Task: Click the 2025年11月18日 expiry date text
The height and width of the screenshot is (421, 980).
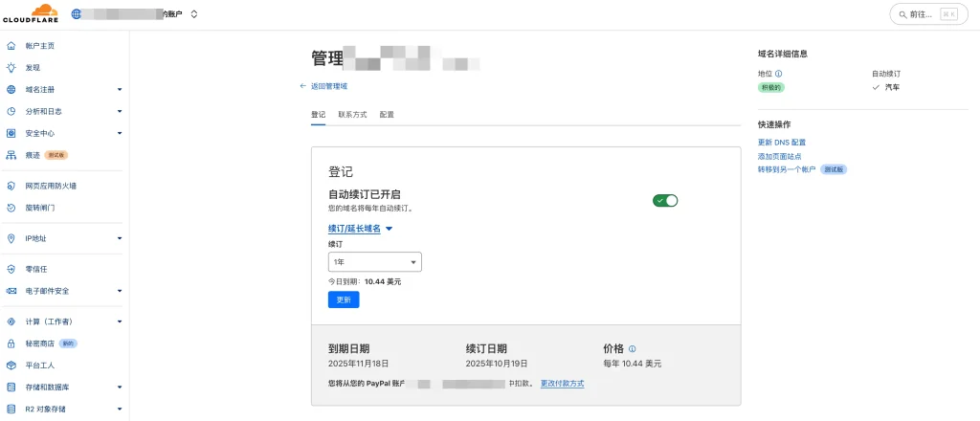Action: click(358, 364)
